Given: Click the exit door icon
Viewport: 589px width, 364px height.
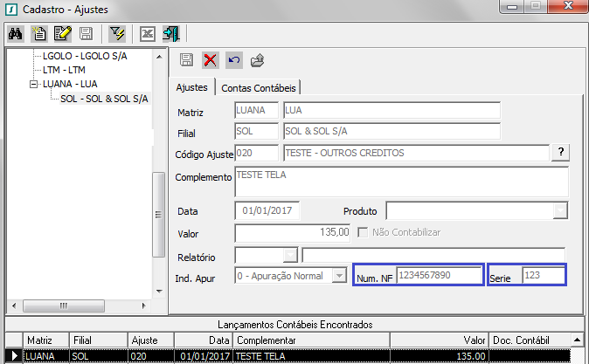Looking at the screenshot, I should pos(170,34).
